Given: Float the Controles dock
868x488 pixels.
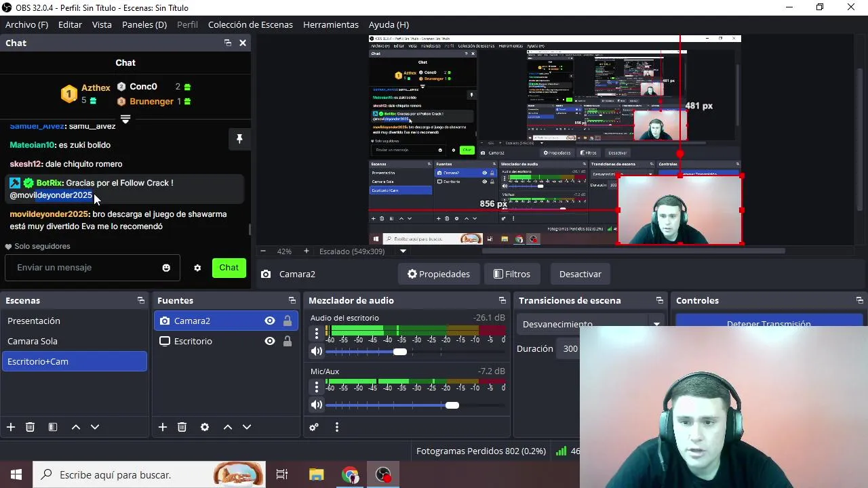Looking at the screenshot, I should pos(860,300).
